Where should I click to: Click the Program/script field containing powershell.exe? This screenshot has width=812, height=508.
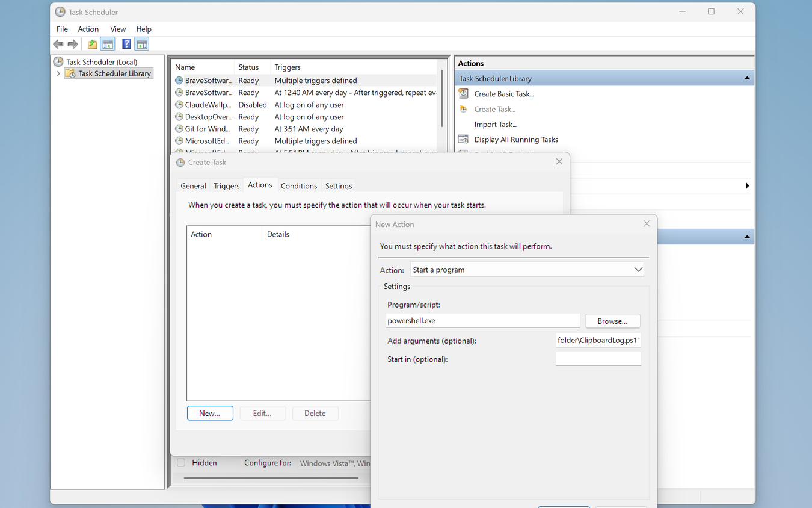483,321
